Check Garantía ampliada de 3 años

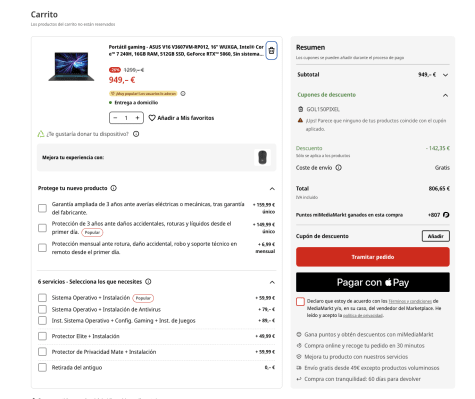(42, 208)
